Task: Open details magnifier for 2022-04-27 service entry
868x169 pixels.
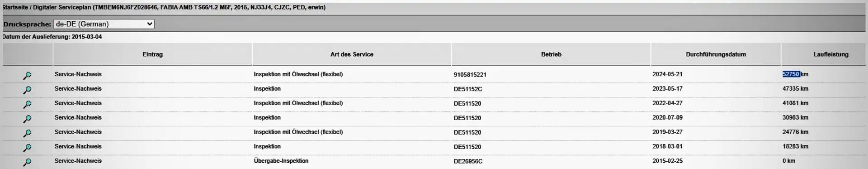Action: click(x=27, y=105)
